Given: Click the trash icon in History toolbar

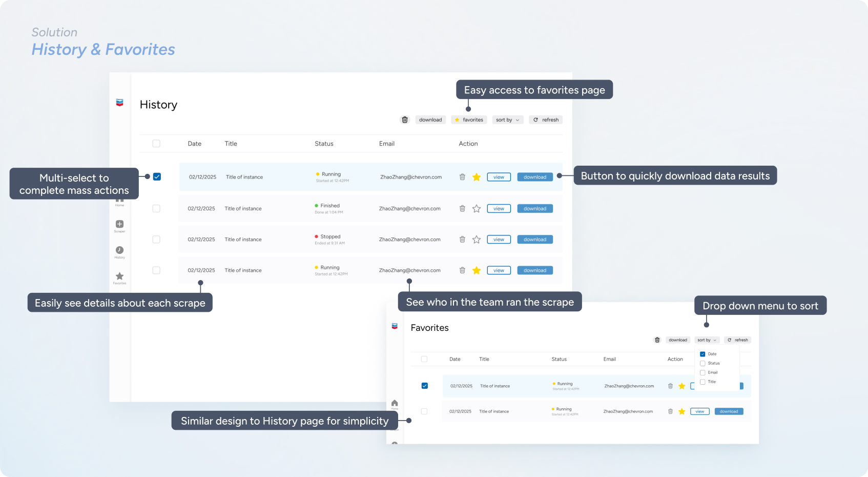Looking at the screenshot, I should 405,120.
